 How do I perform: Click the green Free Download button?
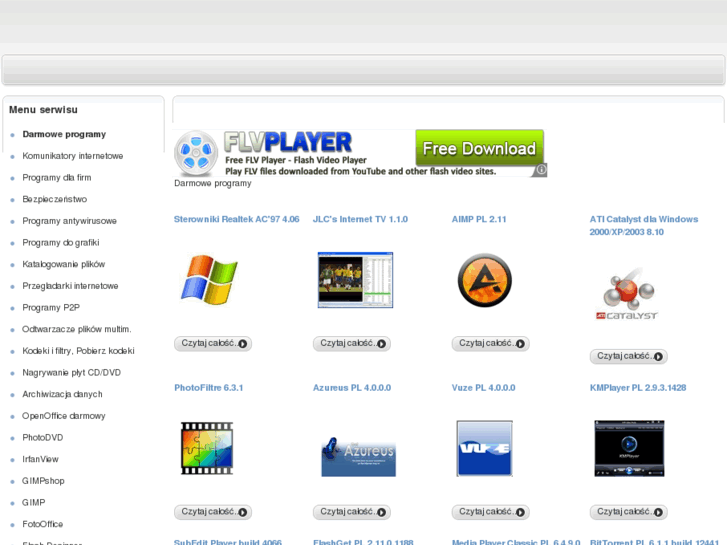click(x=479, y=147)
